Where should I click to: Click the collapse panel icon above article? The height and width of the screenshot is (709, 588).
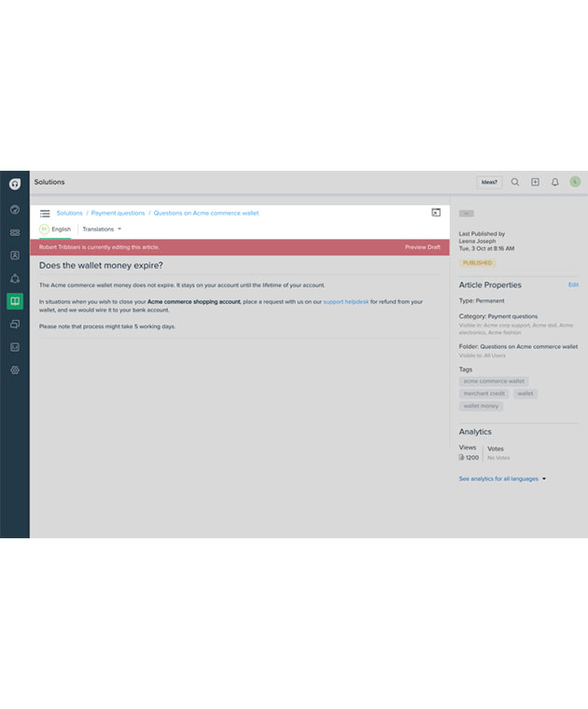pyautogui.click(x=436, y=213)
